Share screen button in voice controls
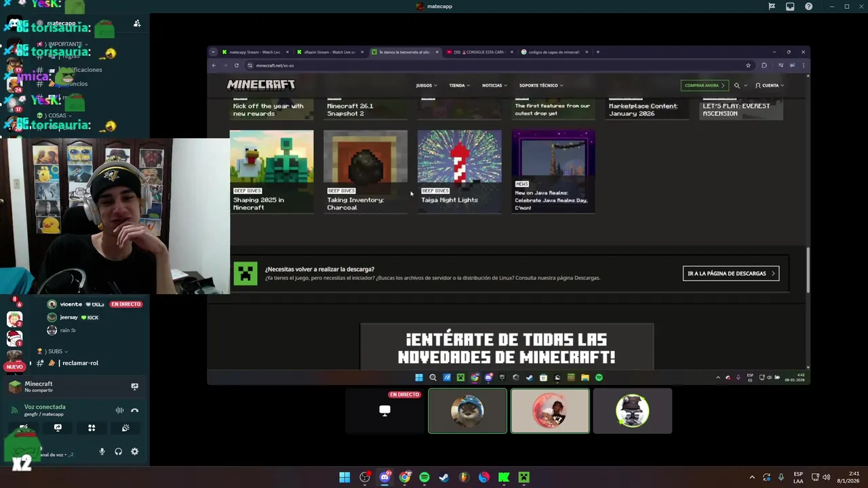This screenshot has width=868, height=488. tap(58, 428)
